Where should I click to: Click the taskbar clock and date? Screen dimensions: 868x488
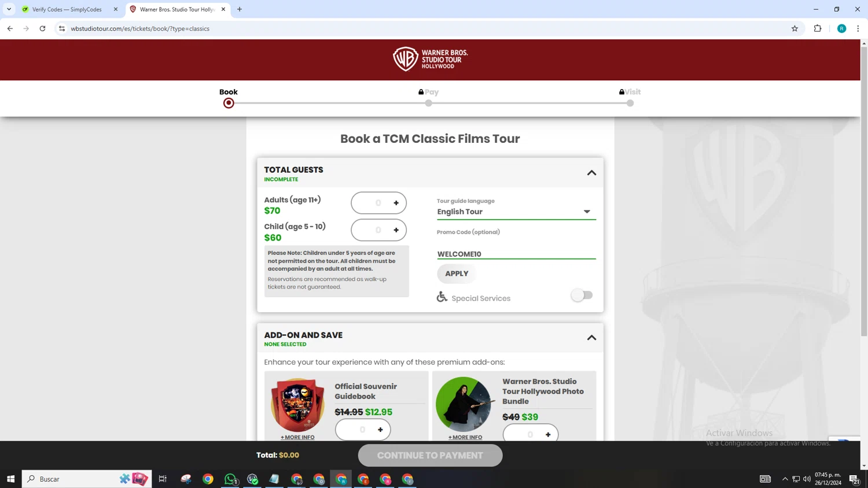[x=828, y=479]
